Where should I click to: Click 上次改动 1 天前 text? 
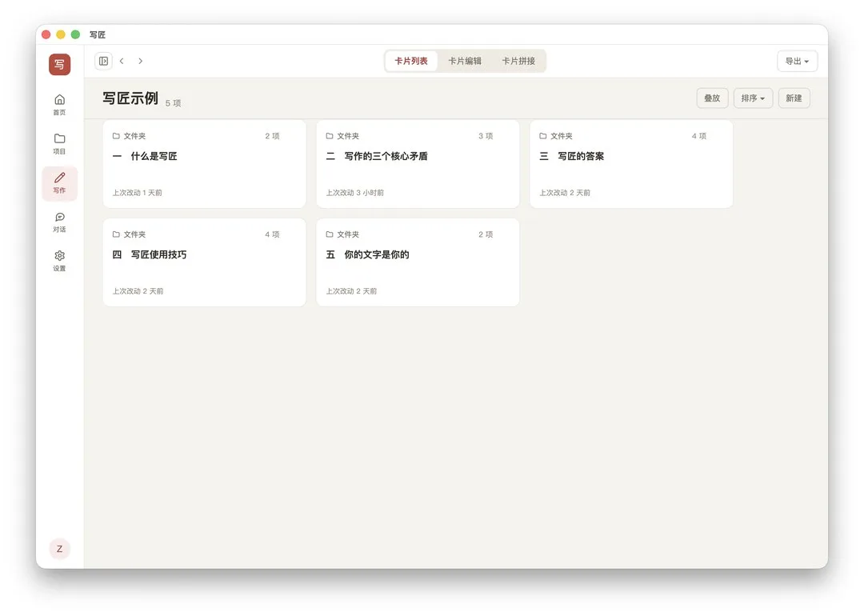click(x=138, y=193)
